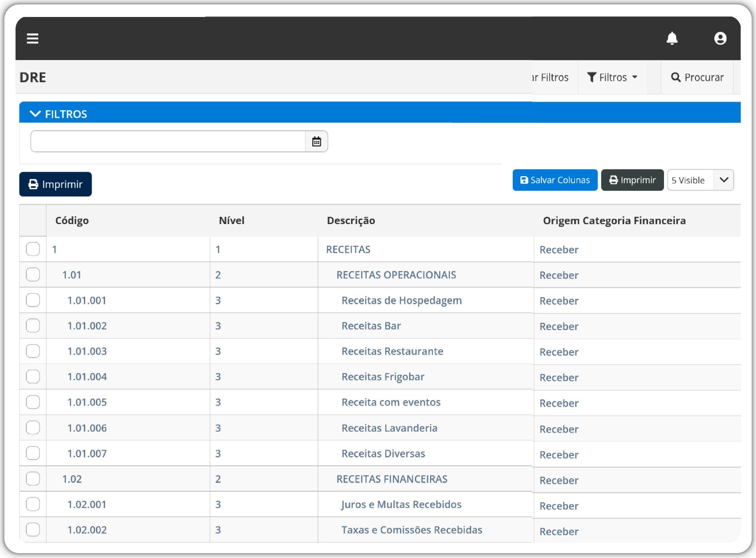Check the row for code 1 RECEITAS
The height and width of the screenshot is (558, 756).
[x=33, y=249]
